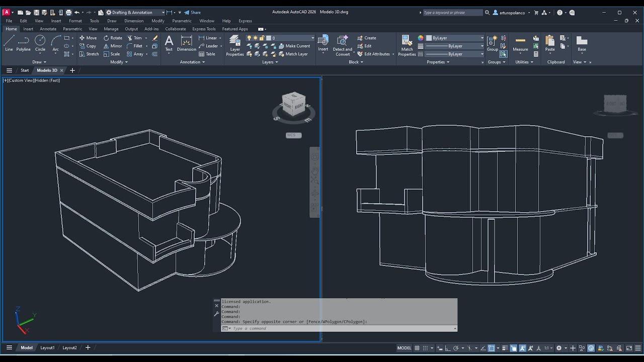Select the Line tool
The width and height of the screenshot is (644, 362).
click(9, 43)
